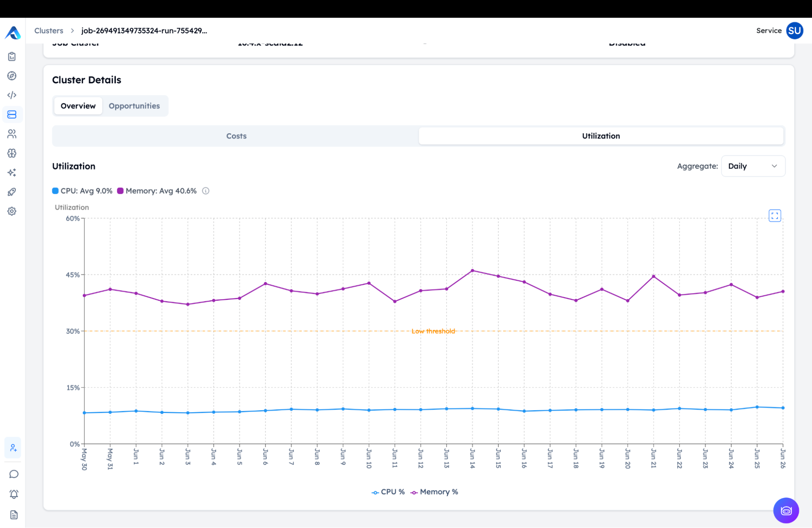Toggle the CPU % series in chart legend
The width and height of the screenshot is (812, 528).
[x=388, y=492]
